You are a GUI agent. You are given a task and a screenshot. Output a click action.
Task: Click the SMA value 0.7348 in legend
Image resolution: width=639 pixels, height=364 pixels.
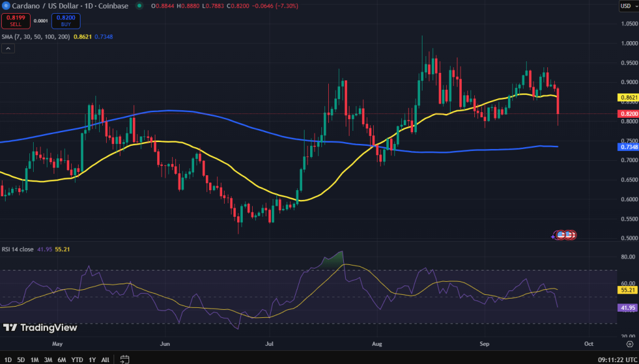[104, 37]
